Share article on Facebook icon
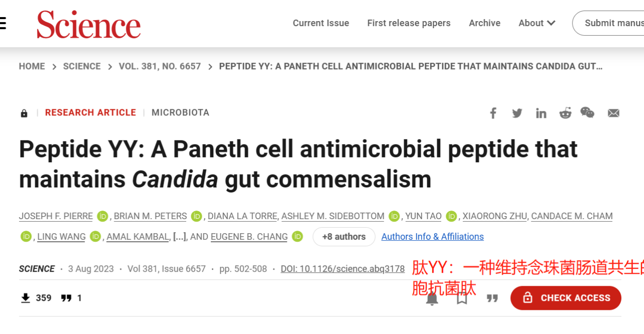The width and height of the screenshot is (644, 334). tap(493, 113)
